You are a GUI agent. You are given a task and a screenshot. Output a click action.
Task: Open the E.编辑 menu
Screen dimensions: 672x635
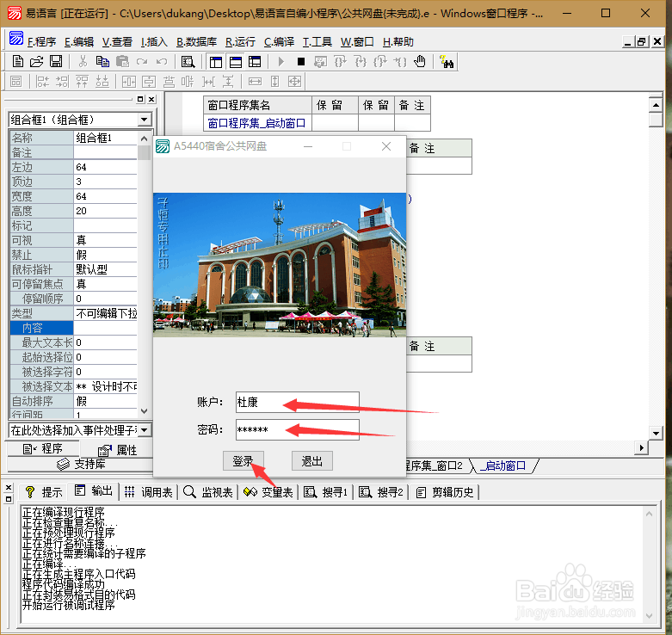point(79,41)
